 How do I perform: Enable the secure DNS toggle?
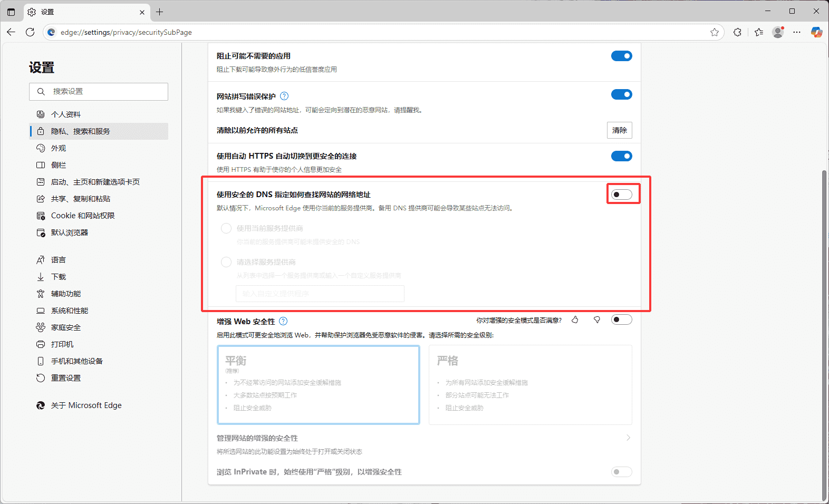pyautogui.click(x=621, y=195)
